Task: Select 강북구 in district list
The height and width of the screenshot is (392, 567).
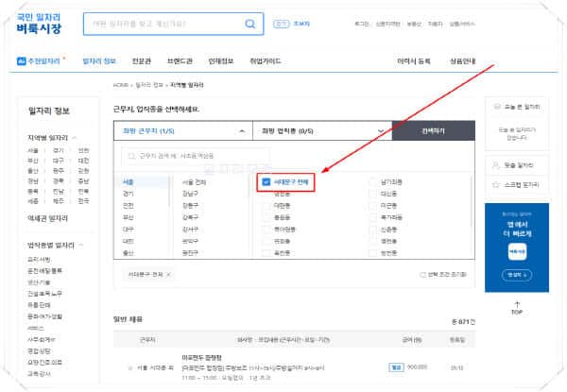Action: tap(190, 217)
